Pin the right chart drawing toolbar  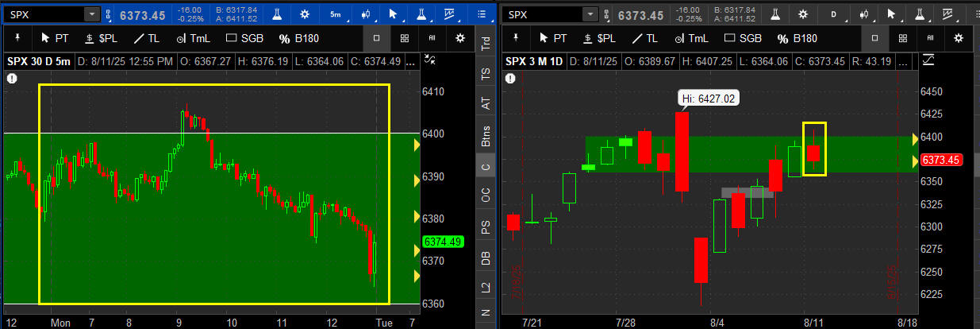click(517, 38)
